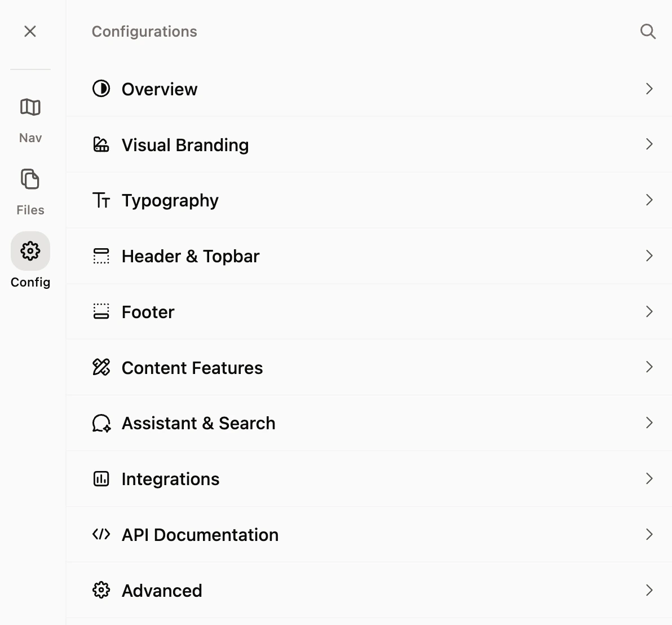Click the Assistant chat bubble icon
This screenshot has height=625, width=672.
(101, 423)
